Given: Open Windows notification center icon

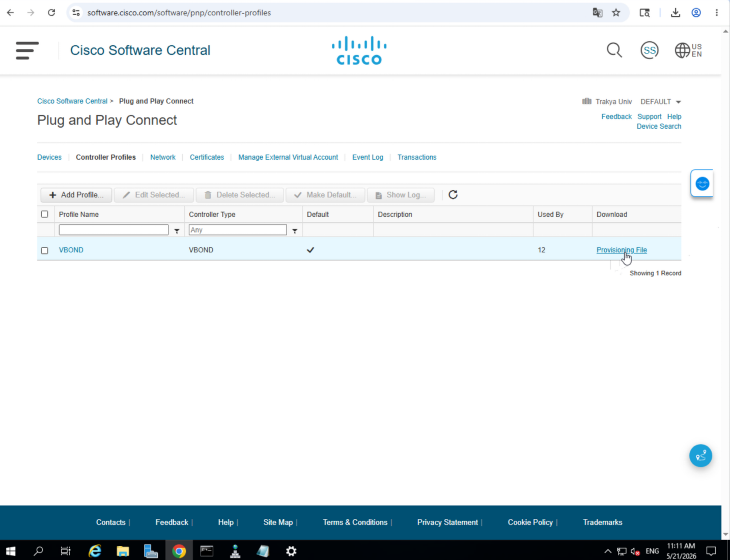Looking at the screenshot, I should click(x=711, y=551).
